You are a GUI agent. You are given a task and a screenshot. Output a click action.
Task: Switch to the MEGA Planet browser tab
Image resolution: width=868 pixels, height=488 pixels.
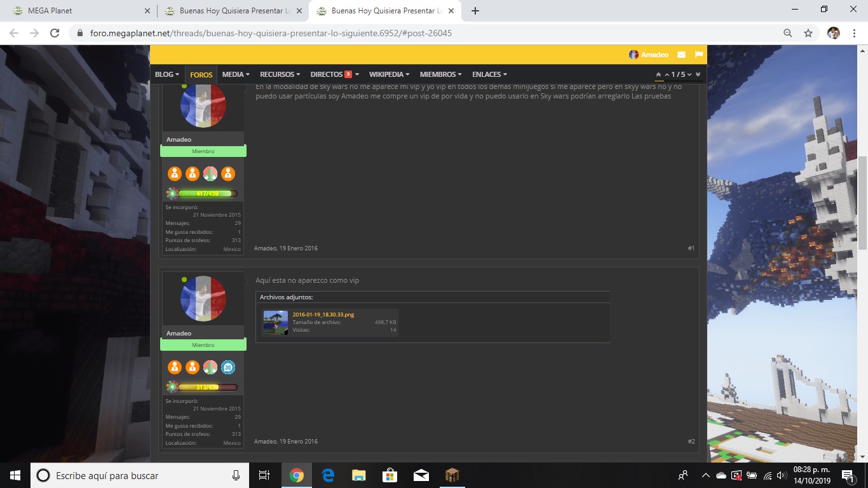(x=79, y=11)
